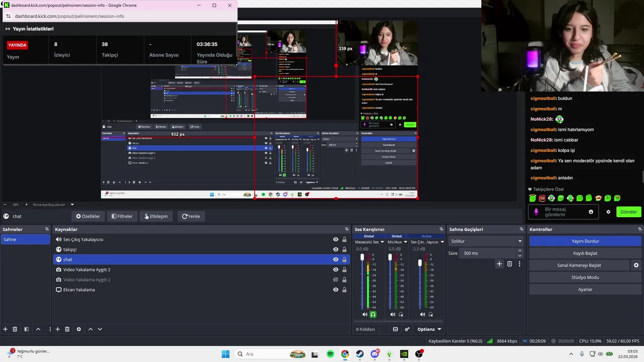Select the Sahne scene

[25, 239]
